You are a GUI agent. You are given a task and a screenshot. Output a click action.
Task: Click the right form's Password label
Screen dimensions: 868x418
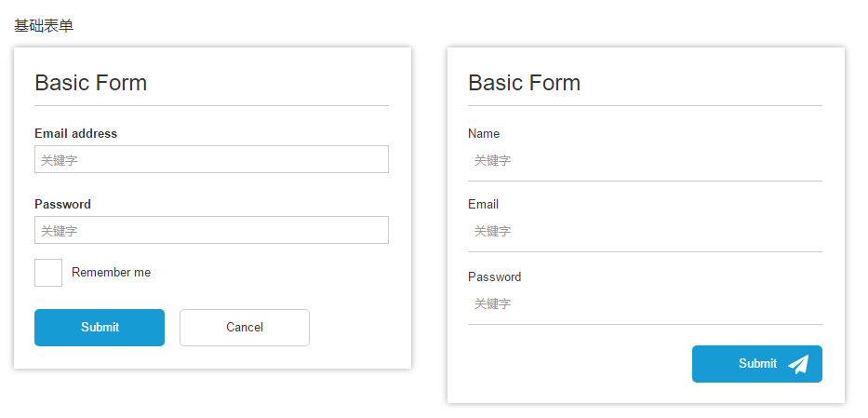pyautogui.click(x=494, y=276)
